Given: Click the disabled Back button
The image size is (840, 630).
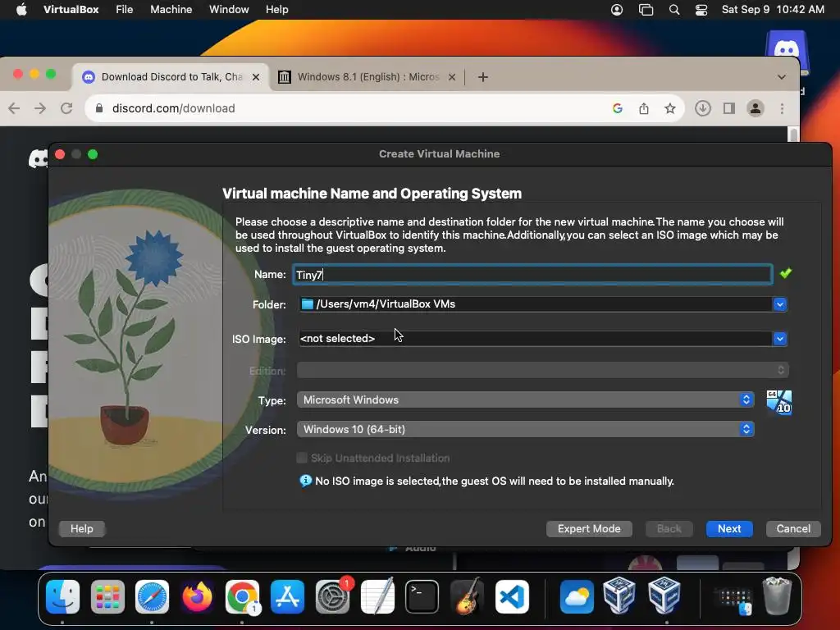Looking at the screenshot, I should 669,529.
